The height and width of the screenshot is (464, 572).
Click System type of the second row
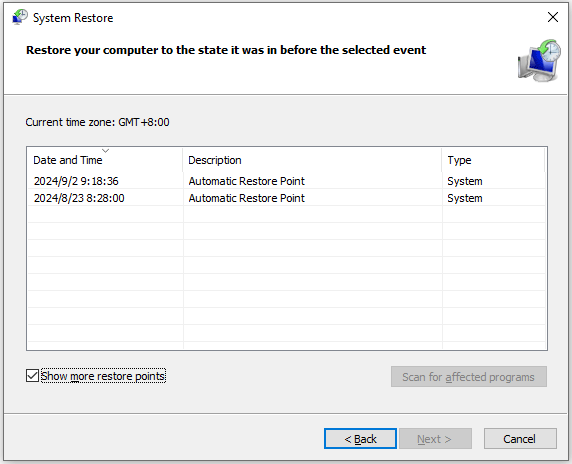[x=465, y=198]
